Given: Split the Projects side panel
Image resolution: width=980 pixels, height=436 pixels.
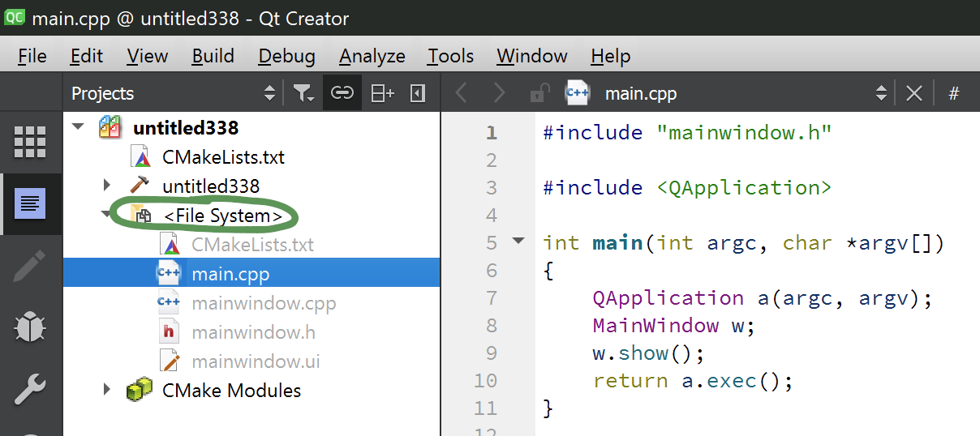Looking at the screenshot, I should [x=382, y=93].
